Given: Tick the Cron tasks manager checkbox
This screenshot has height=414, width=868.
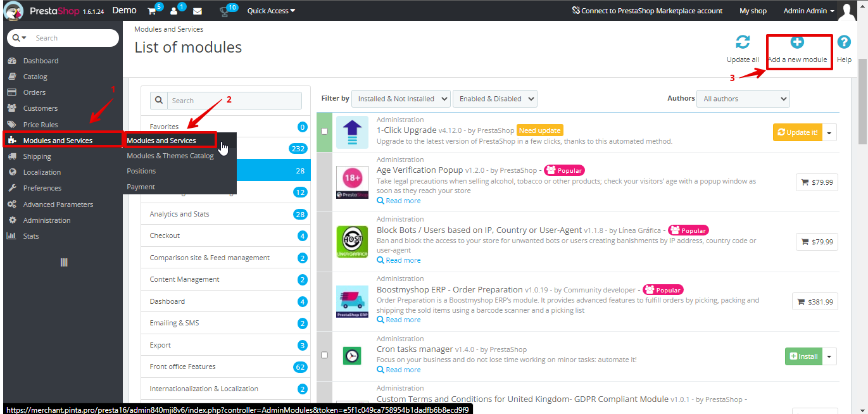Looking at the screenshot, I should [325, 355].
